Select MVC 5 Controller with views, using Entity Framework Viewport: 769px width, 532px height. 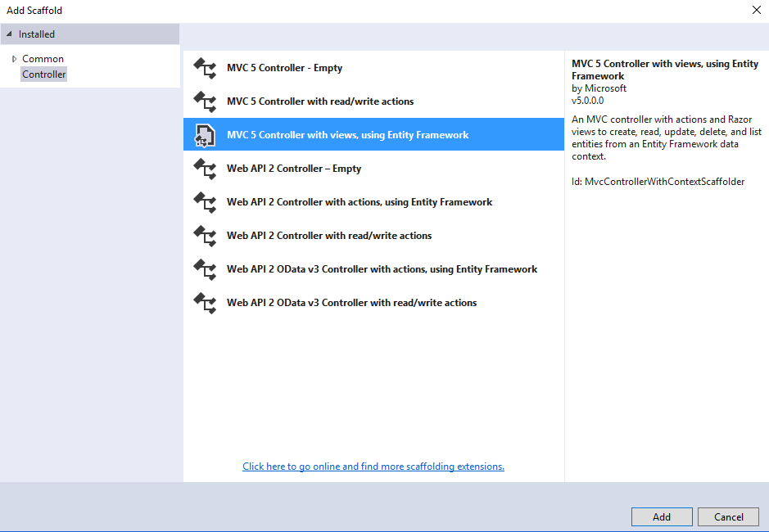pyautogui.click(x=373, y=134)
